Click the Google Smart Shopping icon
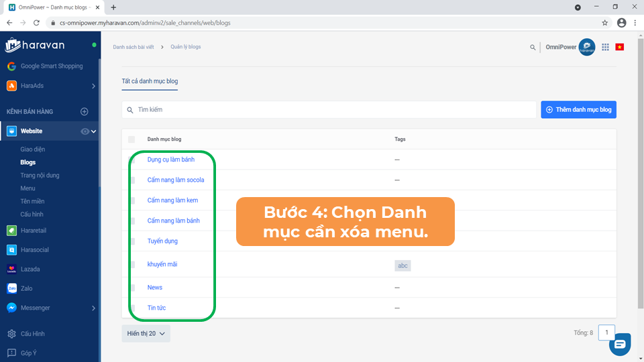Image resolution: width=644 pixels, height=362 pixels. pos(11,66)
